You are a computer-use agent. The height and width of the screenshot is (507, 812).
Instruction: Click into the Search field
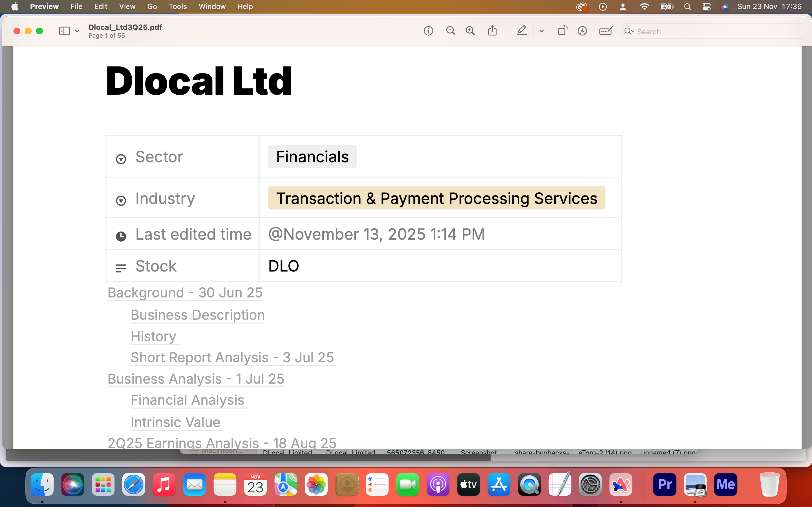coord(718,32)
